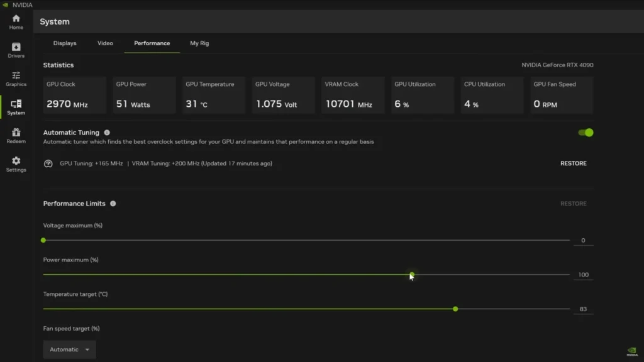Open the Graphics settings section

pyautogui.click(x=16, y=79)
